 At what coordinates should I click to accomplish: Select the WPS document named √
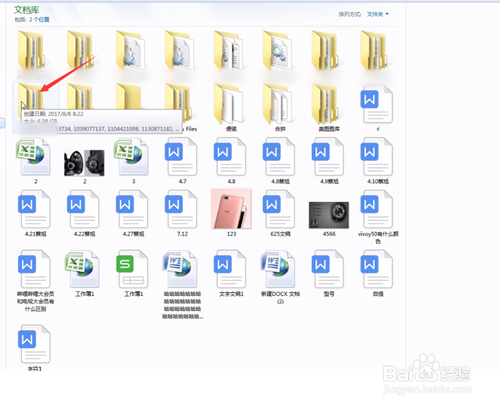[378, 107]
